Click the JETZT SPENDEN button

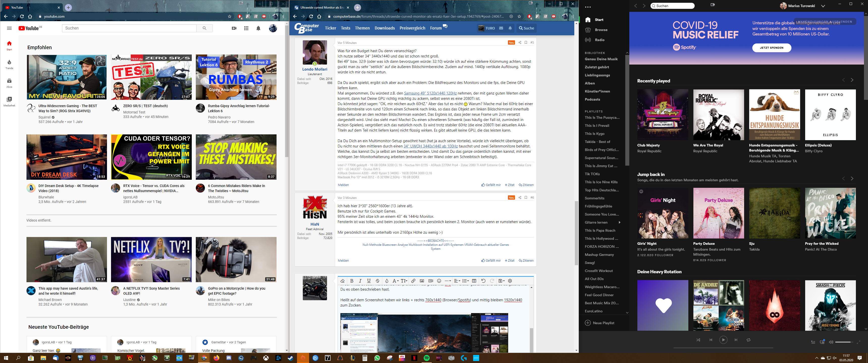pos(771,48)
